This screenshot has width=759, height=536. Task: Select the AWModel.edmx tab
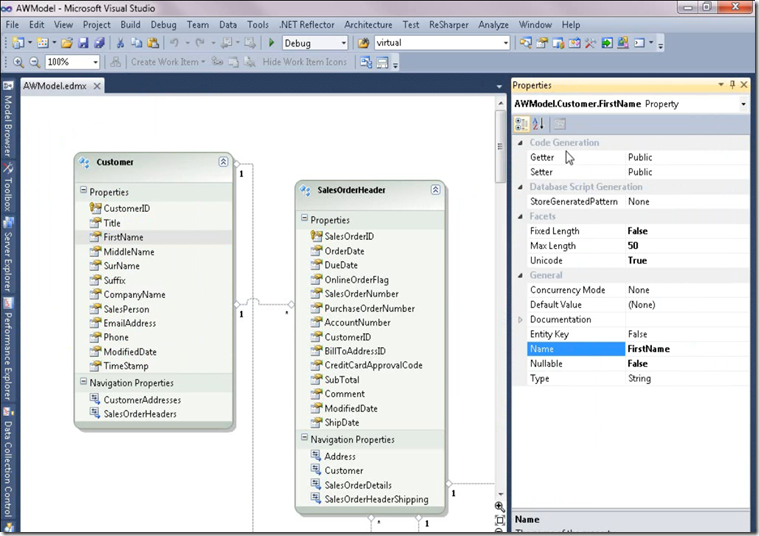[55, 86]
